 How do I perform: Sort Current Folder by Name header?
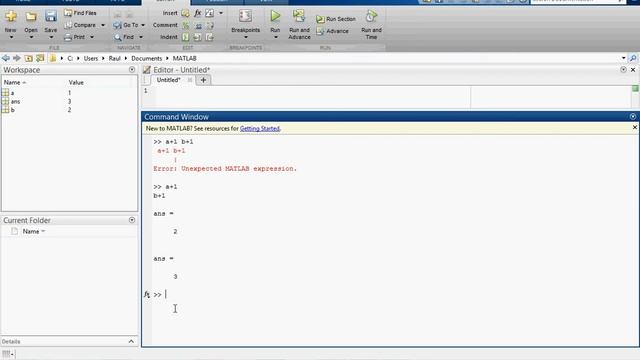tap(33, 231)
